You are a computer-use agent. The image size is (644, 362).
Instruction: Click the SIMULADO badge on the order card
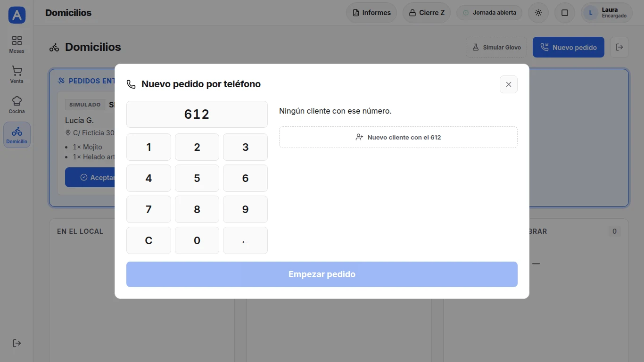coord(85,105)
